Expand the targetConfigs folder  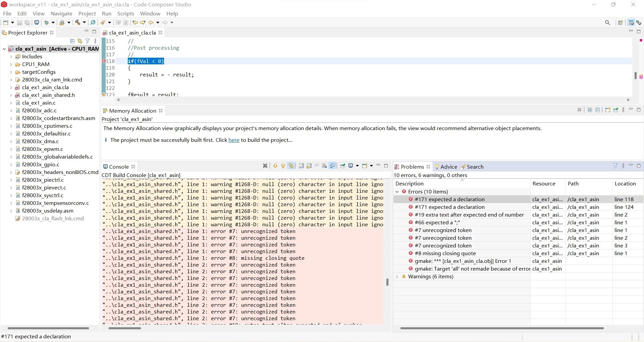(x=11, y=72)
